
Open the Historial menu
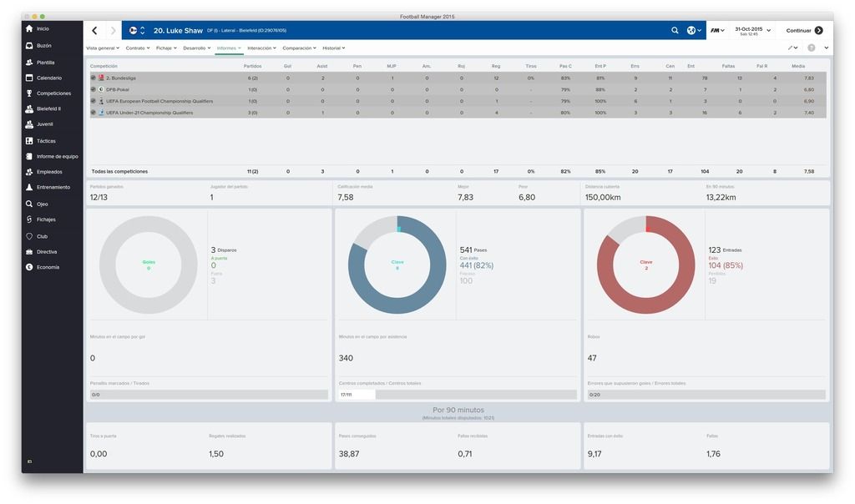(x=334, y=48)
